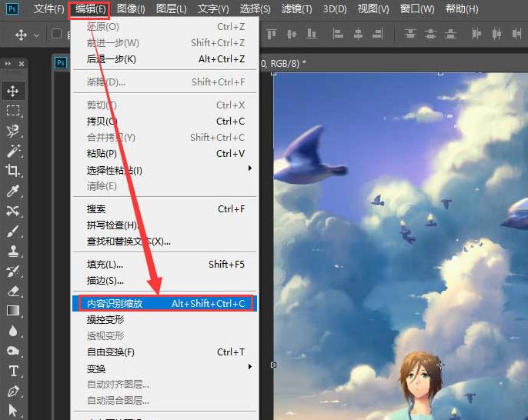Image resolution: width=528 pixels, height=420 pixels.
Task: Choose 拷贝(C) menu item
Action: [x=165, y=122]
